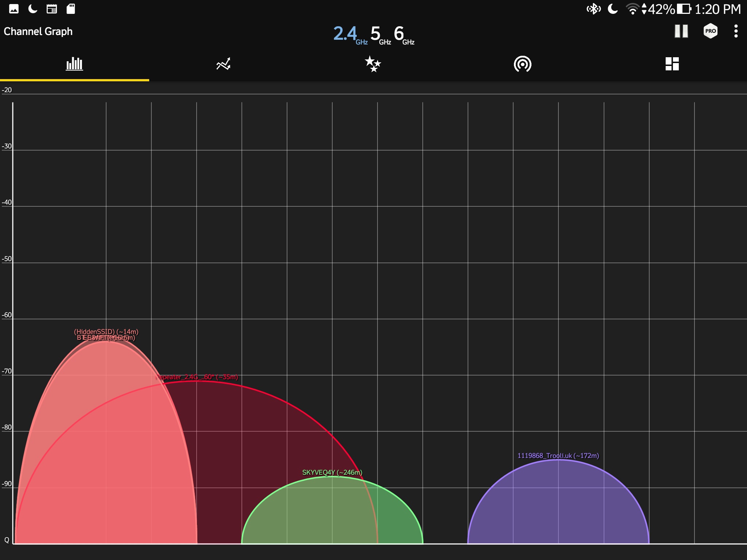This screenshot has height=560, width=747.
Task: Open the dashboard grid tab
Action: coord(672,64)
